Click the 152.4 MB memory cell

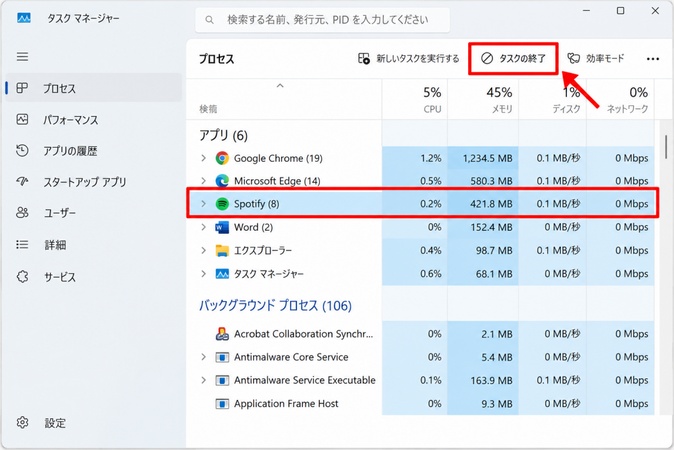(x=483, y=227)
